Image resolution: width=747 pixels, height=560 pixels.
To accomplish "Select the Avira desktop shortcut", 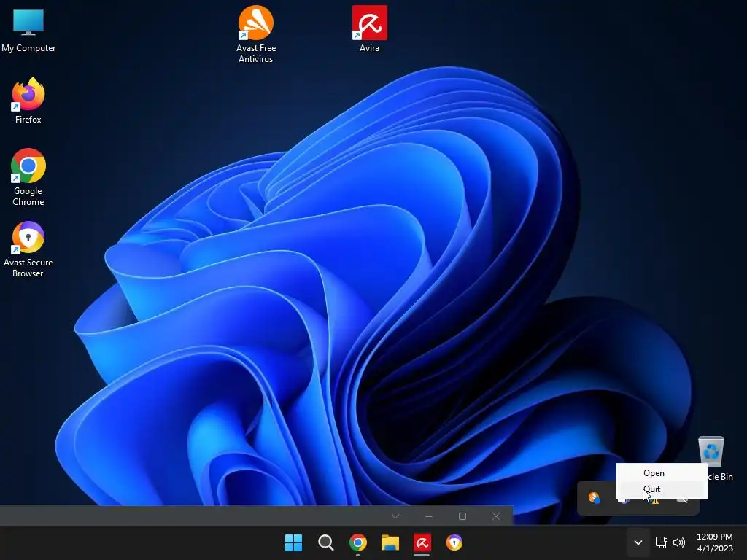I will click(x=369, y=28).
